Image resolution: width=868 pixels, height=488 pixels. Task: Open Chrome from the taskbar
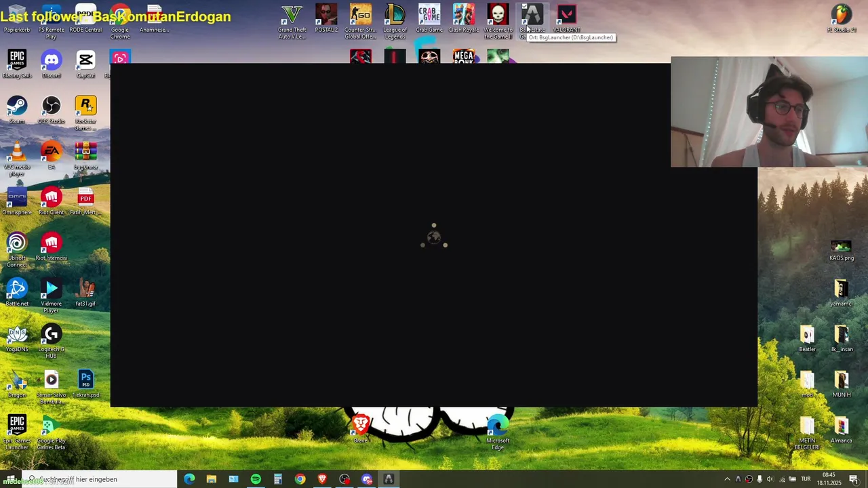click(300, 479)
